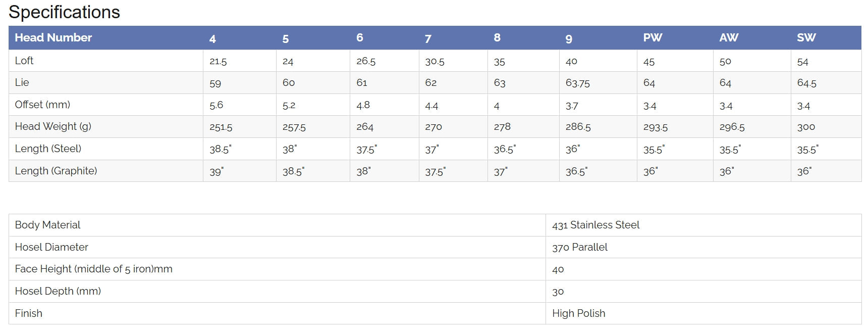The height and width of the screenshot is (332, 868).
Task: Select the 251.5 head weight for 4 iron
Action: click(221, 127)
